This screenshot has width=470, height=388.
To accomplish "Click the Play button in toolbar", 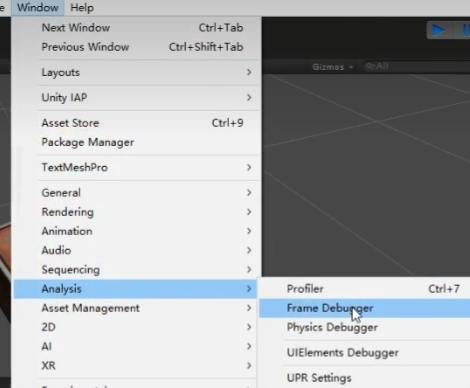I will click(x=439, y=30).
